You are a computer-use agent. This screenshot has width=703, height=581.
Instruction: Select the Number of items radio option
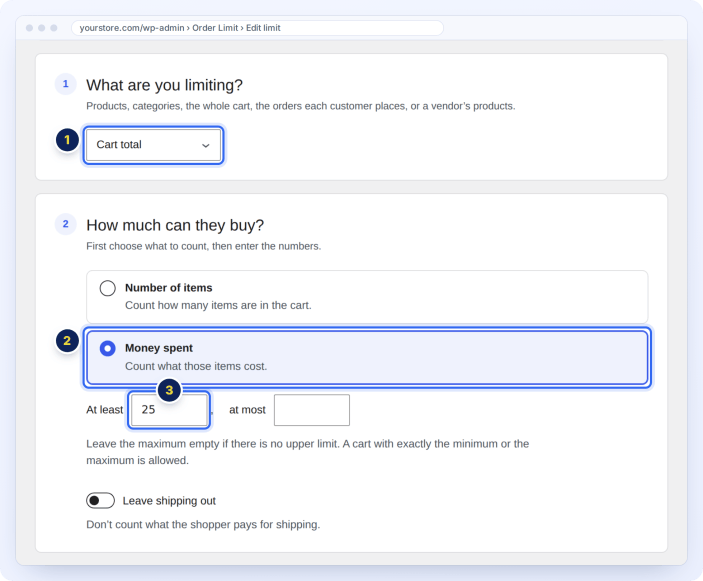tap(108, 288)
